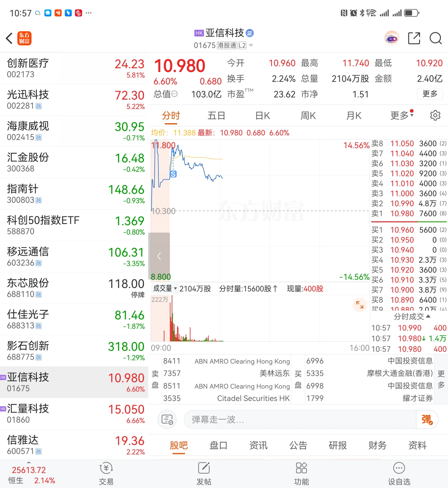
Task: Tap the blue 企 company badge
Action: [250, 33]
